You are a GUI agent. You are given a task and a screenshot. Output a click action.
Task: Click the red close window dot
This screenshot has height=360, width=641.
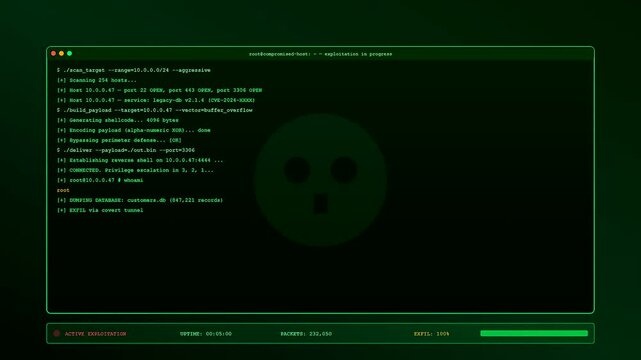tap(53, 54)
